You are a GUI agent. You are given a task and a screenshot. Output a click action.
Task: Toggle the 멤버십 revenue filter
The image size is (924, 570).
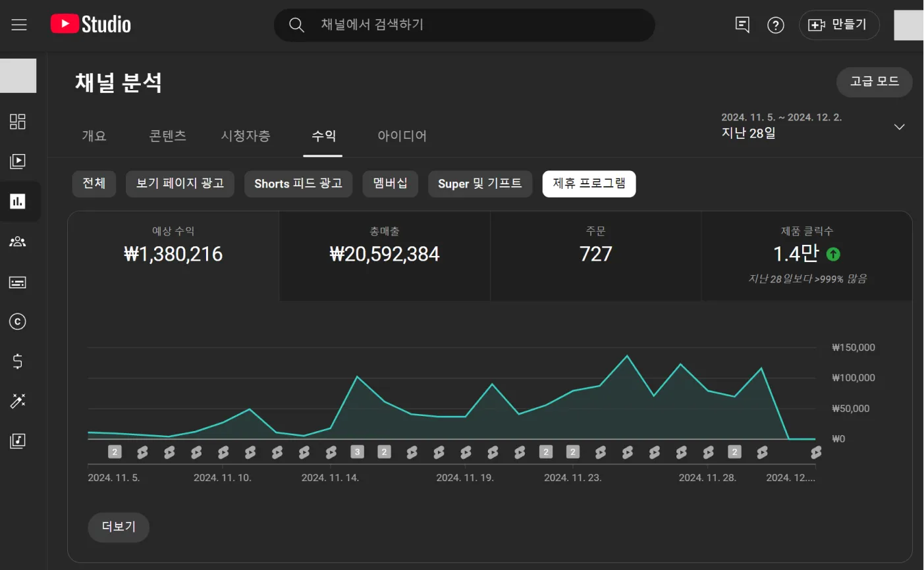point(390,184)
